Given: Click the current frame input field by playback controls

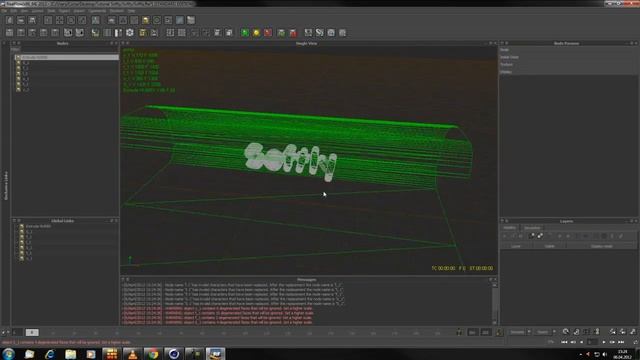Looking at the screenshot, I should click(592, 342).
